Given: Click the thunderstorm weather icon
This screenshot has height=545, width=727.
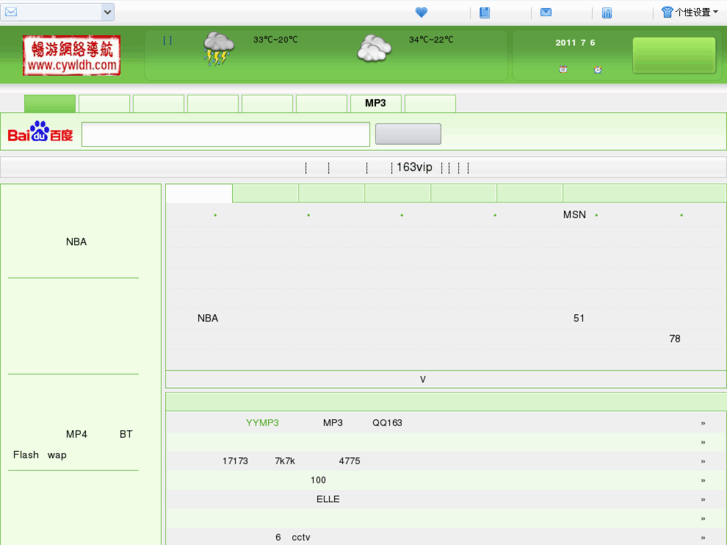Looking at the screenshot, I should pos(218,49).
